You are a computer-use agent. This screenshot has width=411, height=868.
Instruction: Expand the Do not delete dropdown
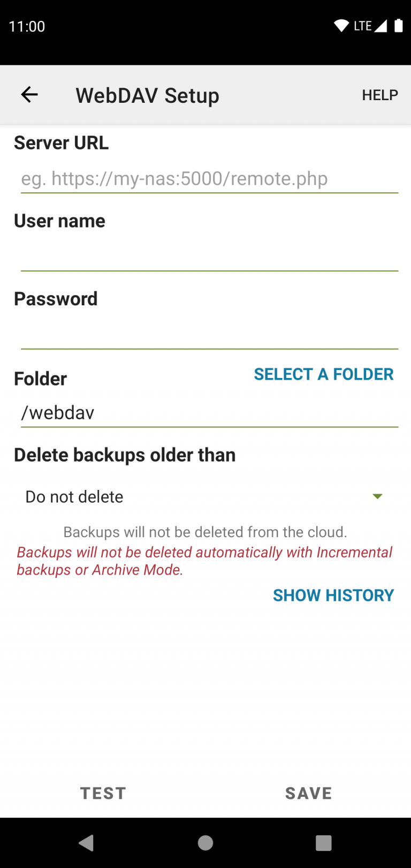[x=203, y=497]
